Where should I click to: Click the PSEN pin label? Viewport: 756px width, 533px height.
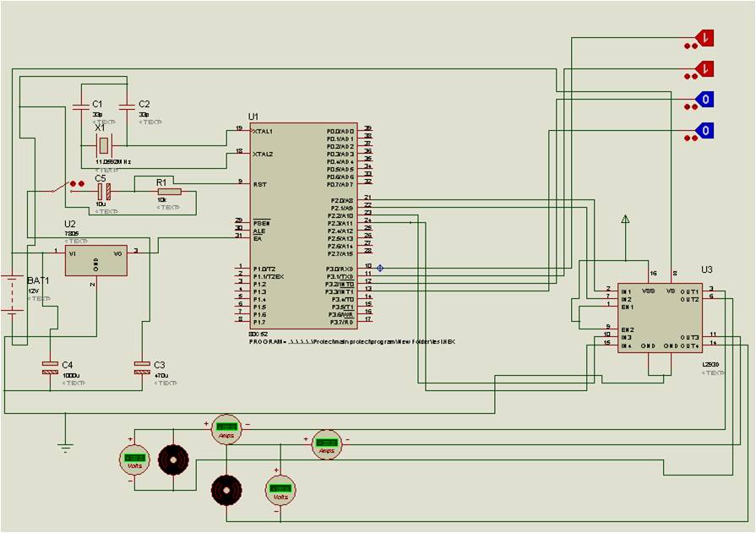(x=261, y=224)
